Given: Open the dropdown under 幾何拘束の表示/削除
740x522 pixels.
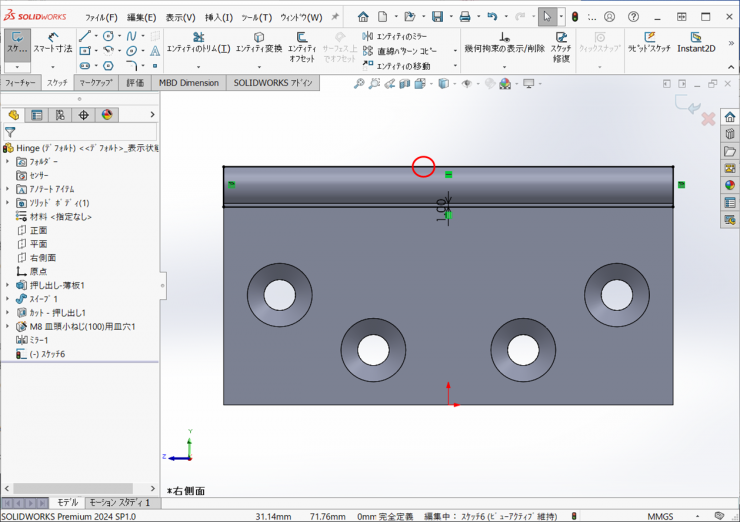Looking at the screenshot, I should [505, 66].
